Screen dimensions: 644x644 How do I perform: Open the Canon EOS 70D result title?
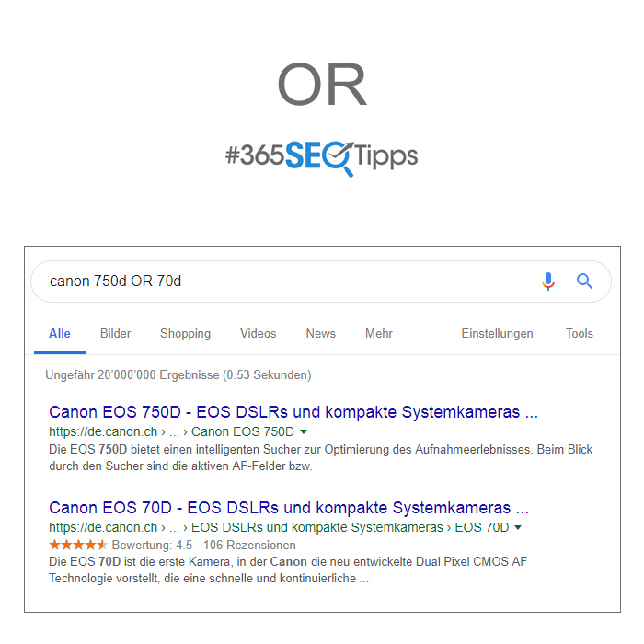289,508
